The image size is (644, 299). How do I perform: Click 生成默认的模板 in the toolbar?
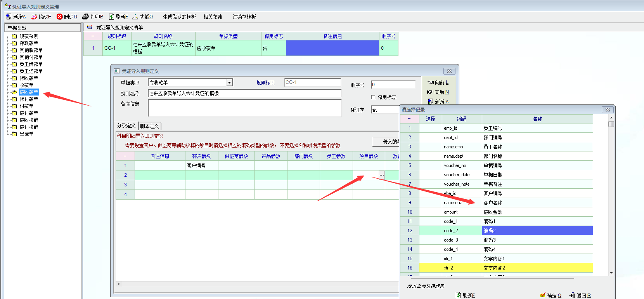click(179, 17)
